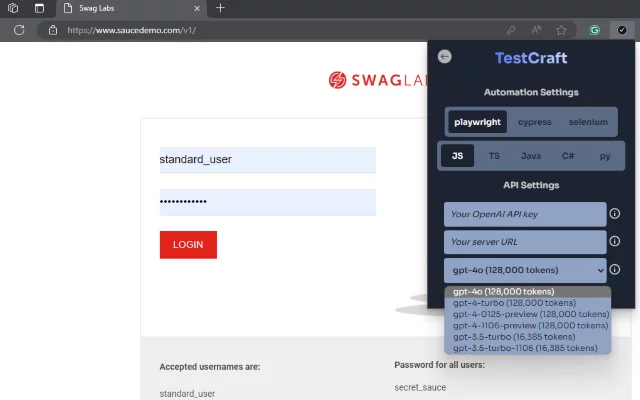This screenshot has height=400, width=640.
Task: Click the standard_user username field
Action: click(267, 159)
